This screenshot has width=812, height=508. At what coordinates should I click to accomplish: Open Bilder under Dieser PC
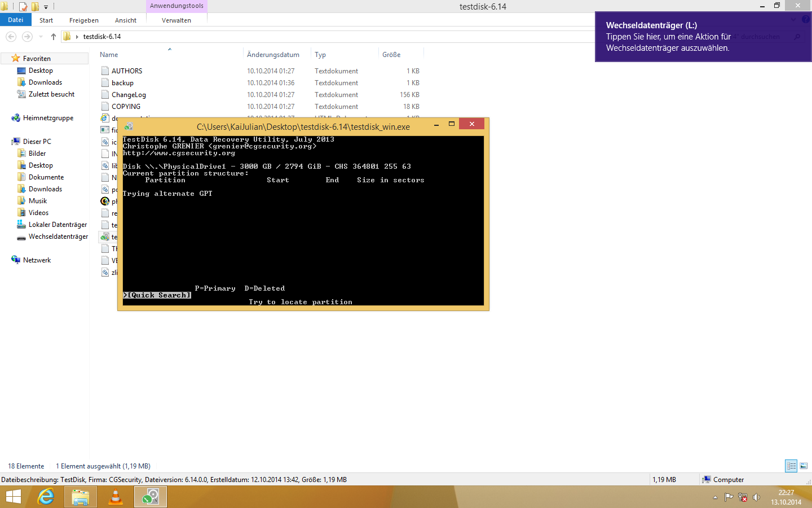point(37,154)
